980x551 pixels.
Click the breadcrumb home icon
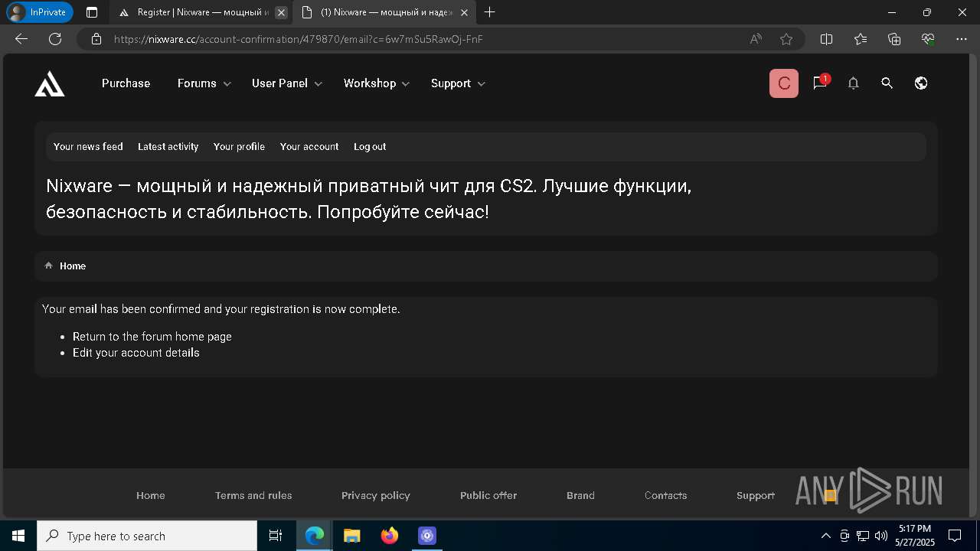tap(48, 266)
